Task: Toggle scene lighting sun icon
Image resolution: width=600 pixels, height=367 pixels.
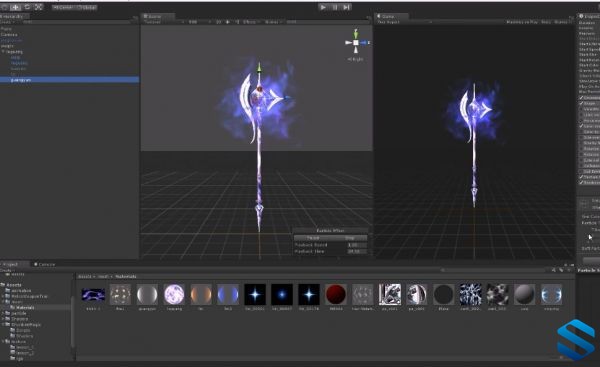Action: (x=228, y=22)
